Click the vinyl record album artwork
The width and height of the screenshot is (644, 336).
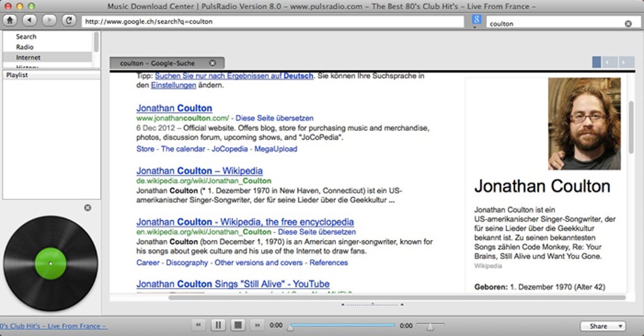pos(51,263)
